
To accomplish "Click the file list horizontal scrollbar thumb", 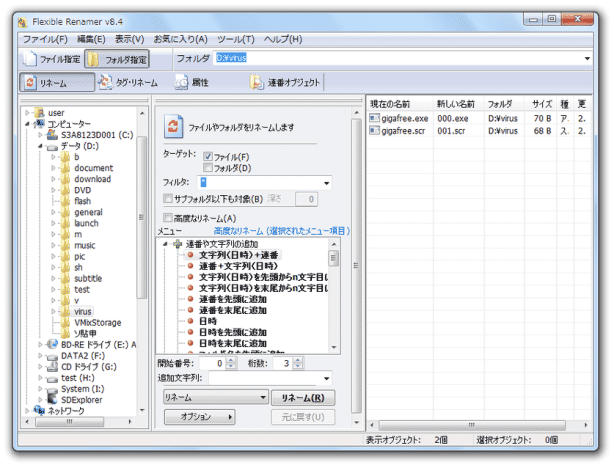I will coord(472,425).
